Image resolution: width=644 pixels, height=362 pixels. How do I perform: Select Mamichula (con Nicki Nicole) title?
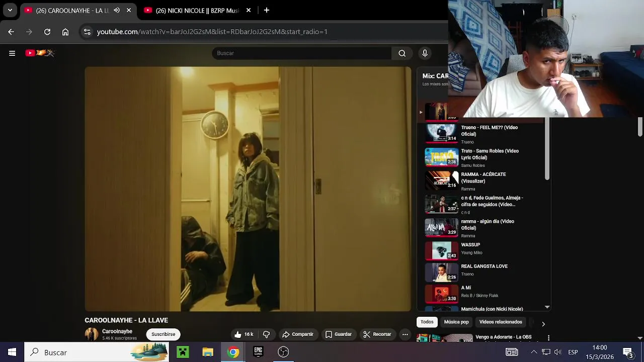tap(492, 309)
